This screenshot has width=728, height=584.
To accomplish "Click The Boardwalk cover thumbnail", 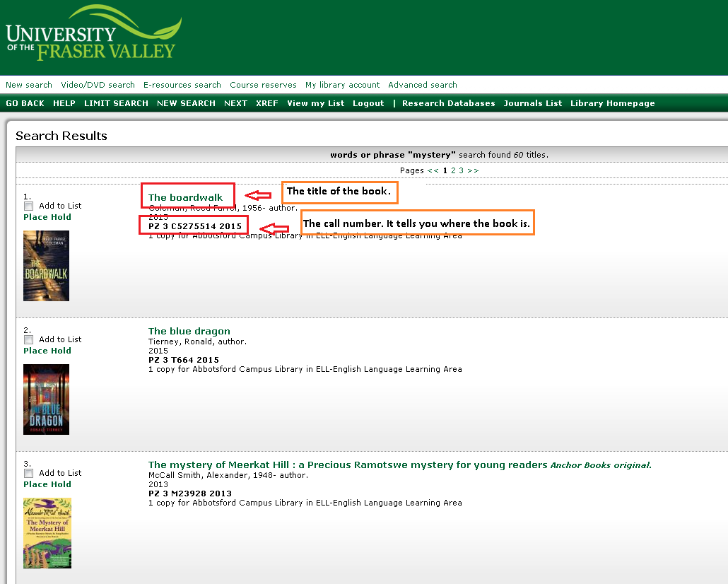I will 46,266.
